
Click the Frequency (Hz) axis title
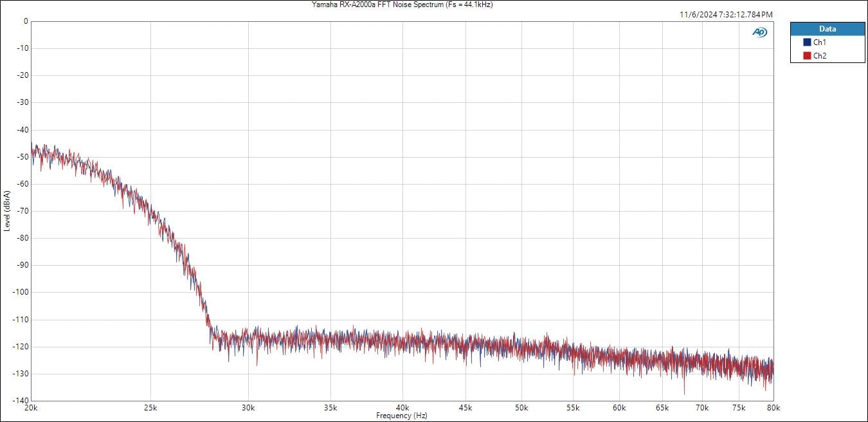(402, 416)
